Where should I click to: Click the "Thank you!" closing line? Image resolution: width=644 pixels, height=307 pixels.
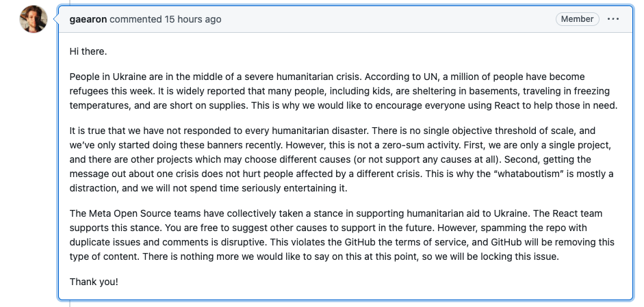tap(94, 282)
